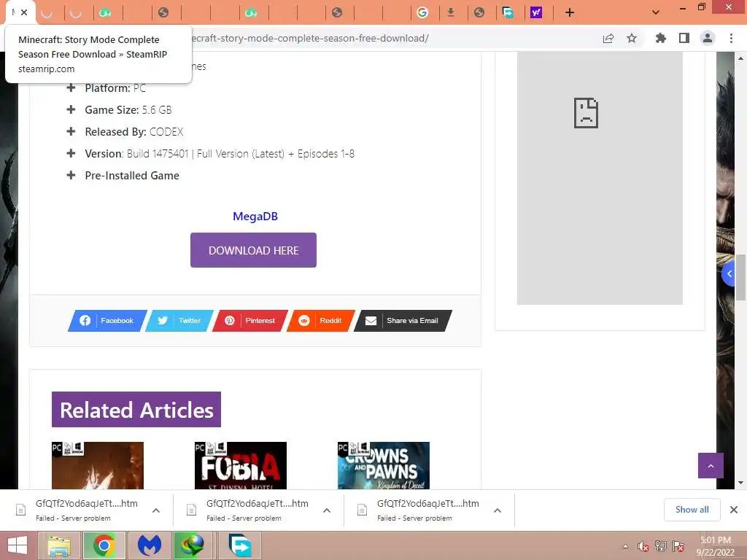Open the Fobia related article thumbnail
The width and height of the screenshot is (747, 560).
pyautogui.click(x=241, y=465)
